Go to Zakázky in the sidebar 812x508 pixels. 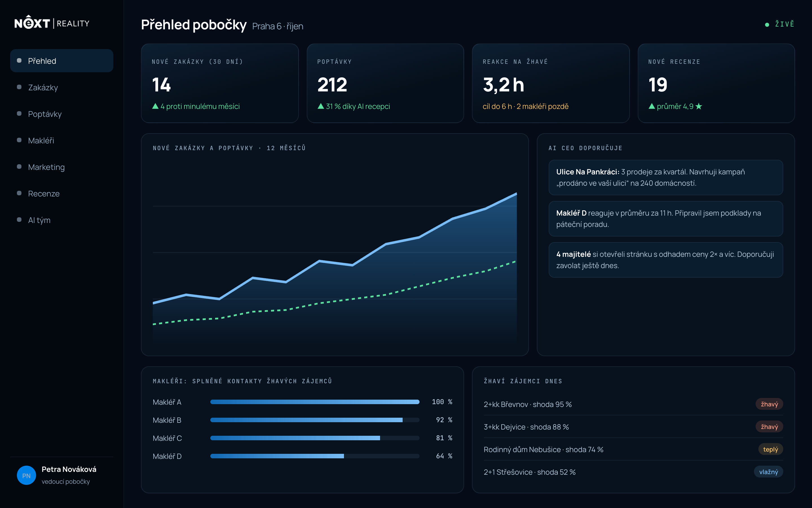tap(62, 87)
